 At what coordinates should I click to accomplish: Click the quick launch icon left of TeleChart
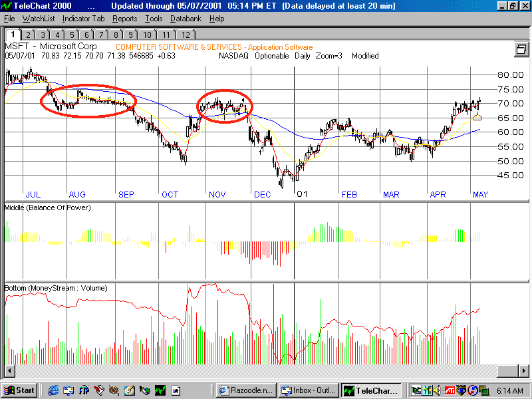144,390
